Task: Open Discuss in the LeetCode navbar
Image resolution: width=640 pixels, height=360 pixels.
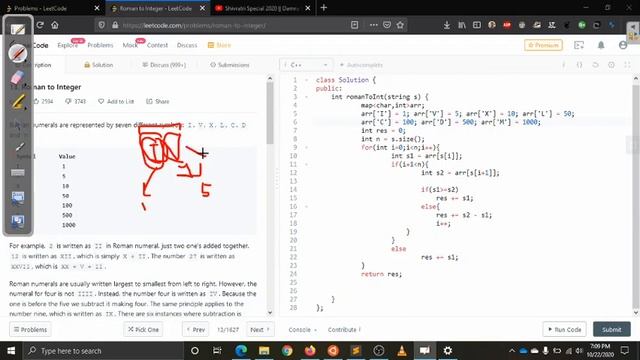Action: point(187,45)
